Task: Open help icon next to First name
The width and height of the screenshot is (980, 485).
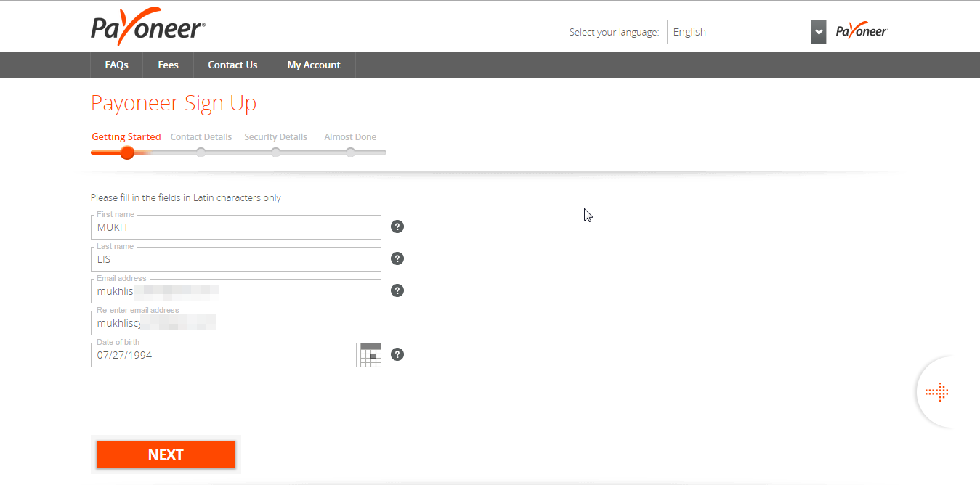Action: 397,227
